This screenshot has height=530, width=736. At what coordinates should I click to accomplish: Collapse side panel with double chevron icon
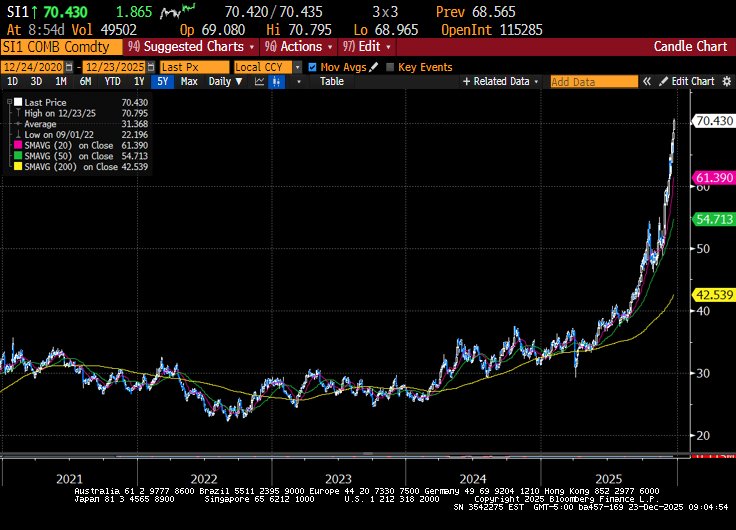(x=647, y=82)
